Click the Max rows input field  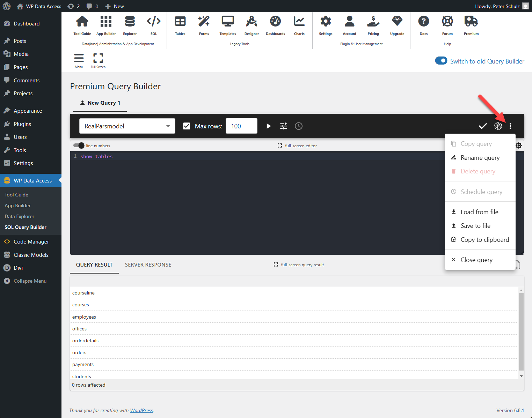click(241, 126)
